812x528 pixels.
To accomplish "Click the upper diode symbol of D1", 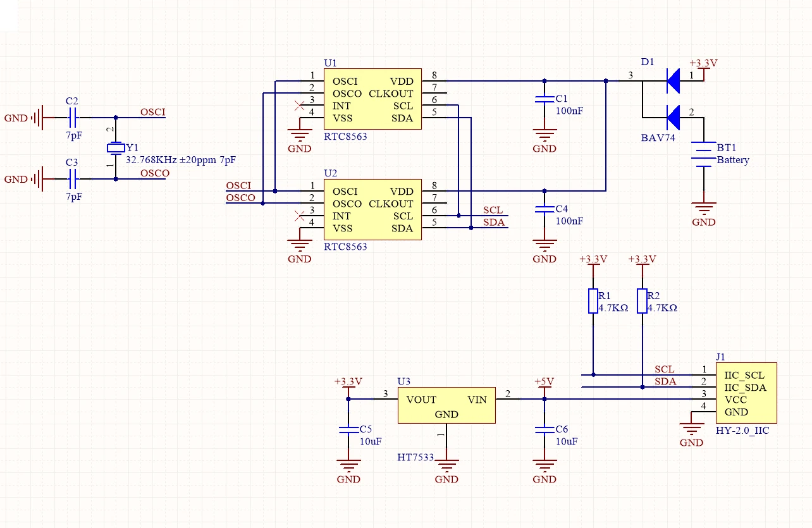I will point(673,81).
